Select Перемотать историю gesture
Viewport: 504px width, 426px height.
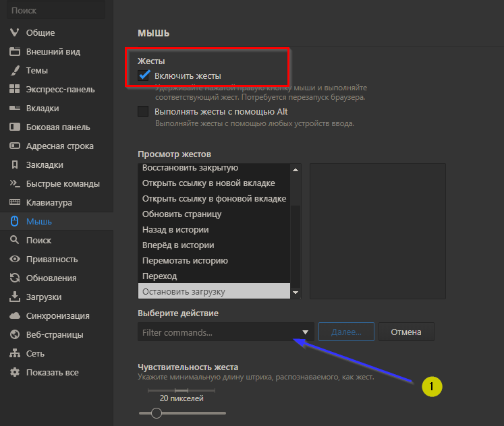[x=214, y=260]
